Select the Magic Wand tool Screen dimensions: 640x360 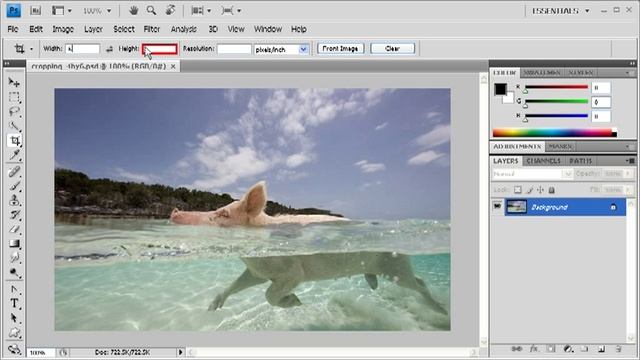click(14, 126)
